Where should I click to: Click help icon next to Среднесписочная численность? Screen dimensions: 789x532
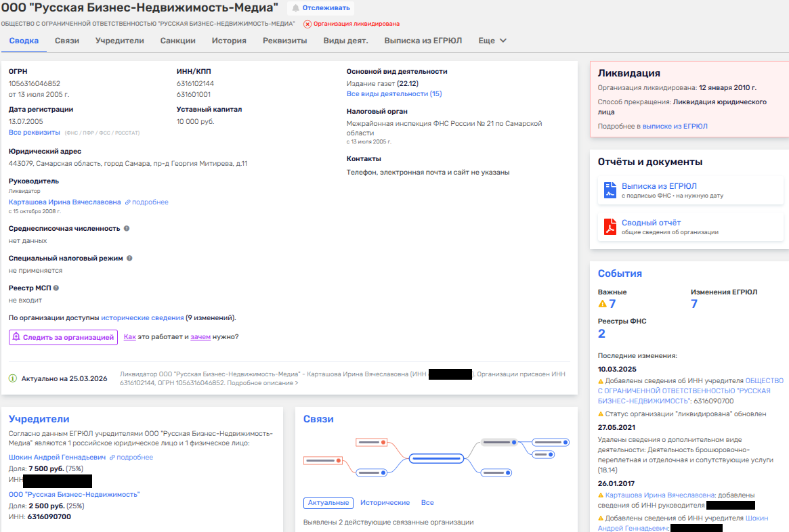click(127, 229)
